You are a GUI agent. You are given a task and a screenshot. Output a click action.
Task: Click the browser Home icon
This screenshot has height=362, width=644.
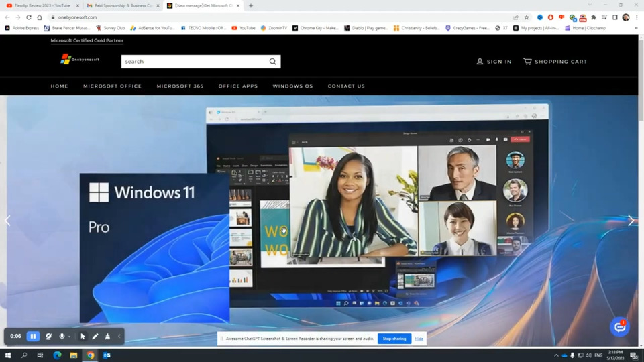tap(40, 17)
